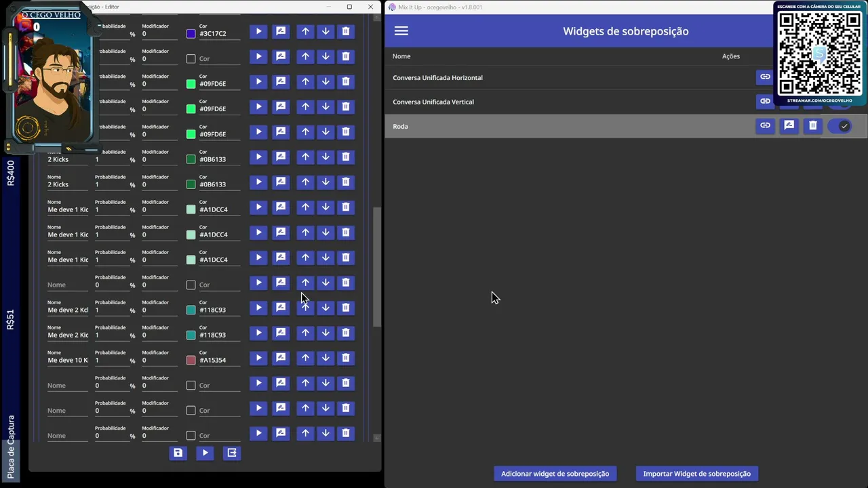Click the Nome field 'Me deve 2 Kcl'
Image resolution: width=868 pixels, height=488 pixels.
point(68,310)
